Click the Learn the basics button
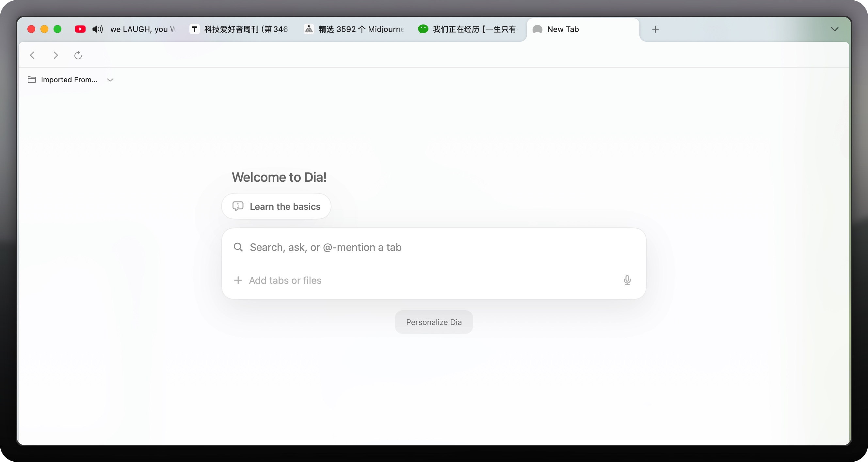Screen dimensions: 868x462 (x=276, y=207)
